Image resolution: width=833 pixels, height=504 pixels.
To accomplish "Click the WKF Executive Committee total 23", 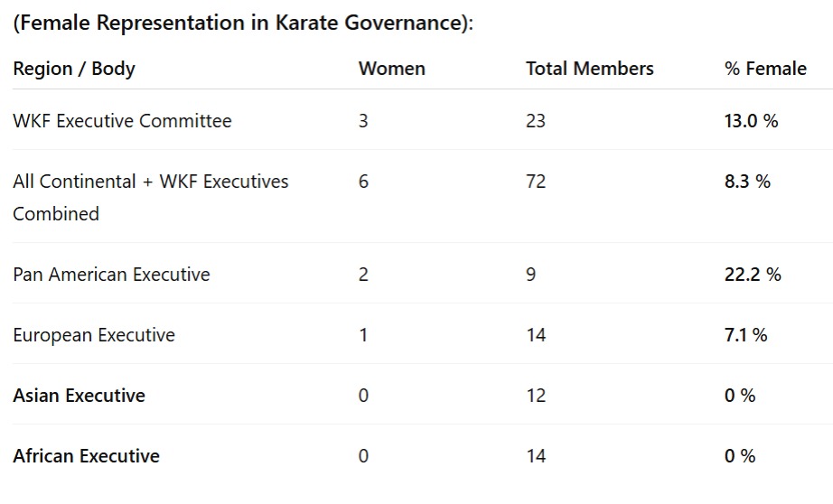I will pos(536,121).
